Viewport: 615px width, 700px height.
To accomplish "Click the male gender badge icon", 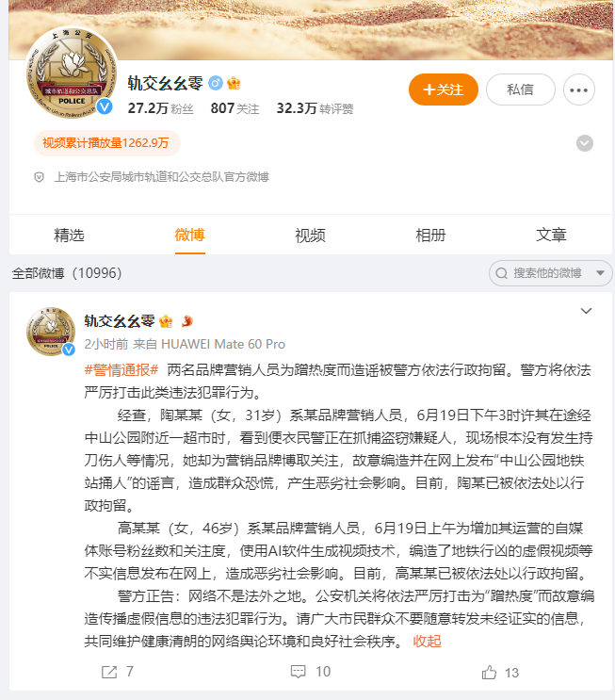I will click(216, 83).
